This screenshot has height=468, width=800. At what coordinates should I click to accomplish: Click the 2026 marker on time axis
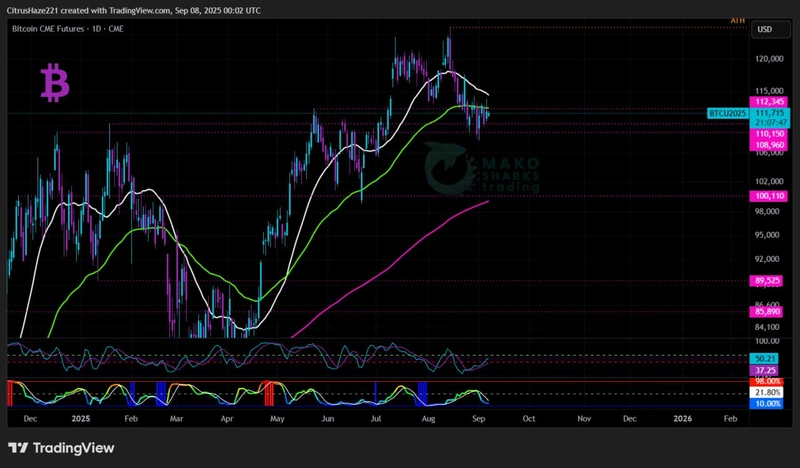pyautogui.click(x=683, y=417)
